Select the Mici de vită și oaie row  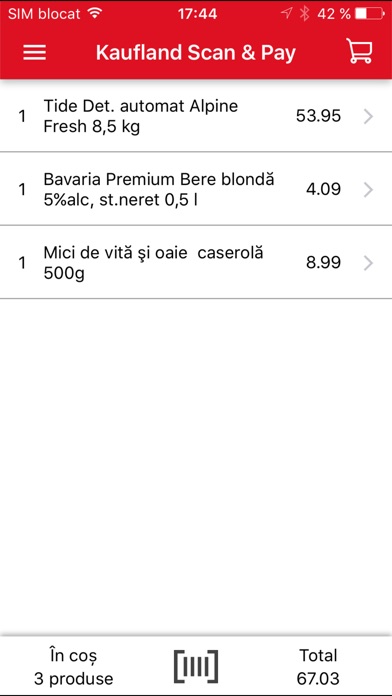point(196,262)
